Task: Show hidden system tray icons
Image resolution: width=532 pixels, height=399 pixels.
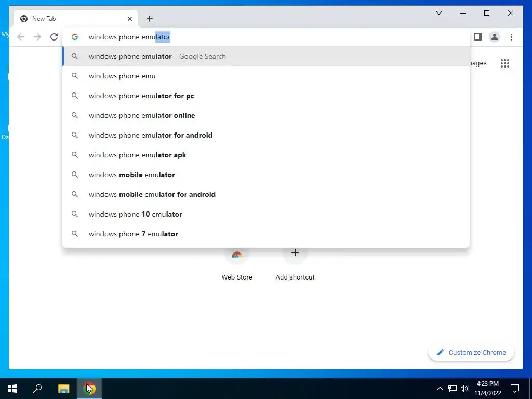Action: (440, 389)
